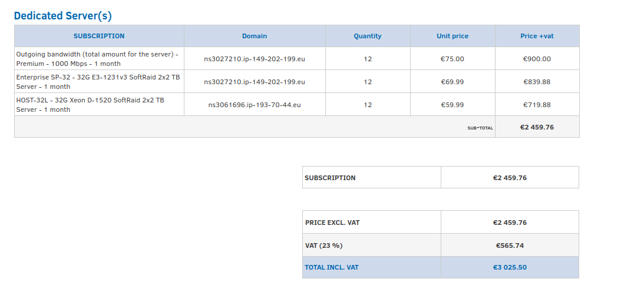Click the €900.00 price cell
644x292 pixels.
click(537, 59)
